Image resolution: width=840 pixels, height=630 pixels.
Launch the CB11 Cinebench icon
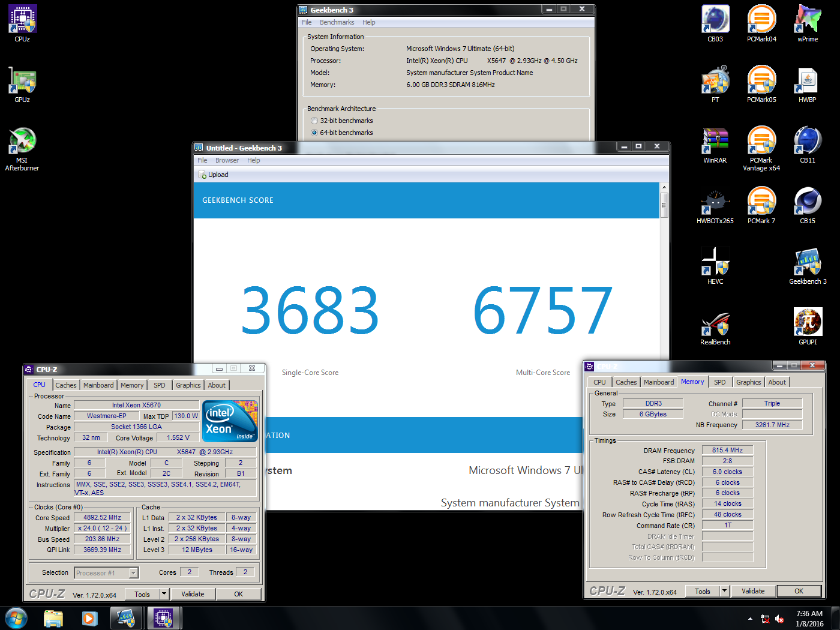808,145
